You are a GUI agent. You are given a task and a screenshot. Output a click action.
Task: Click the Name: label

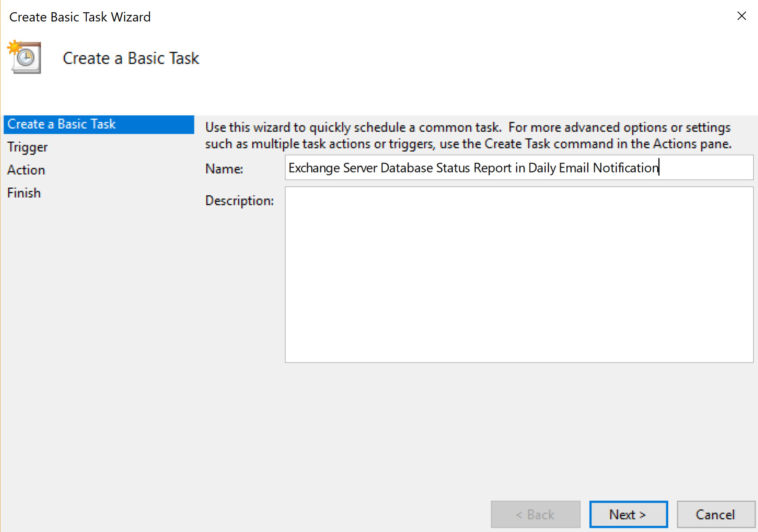pyautogui.click(x=224, y=169)
